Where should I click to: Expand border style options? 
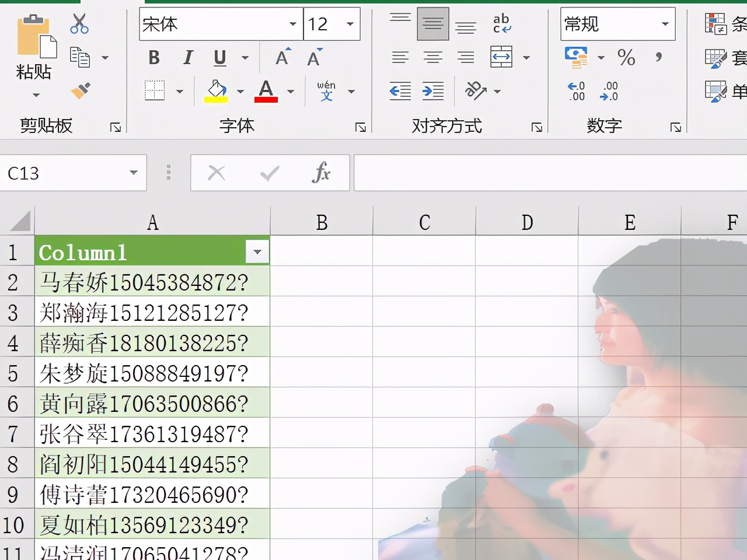180,92
